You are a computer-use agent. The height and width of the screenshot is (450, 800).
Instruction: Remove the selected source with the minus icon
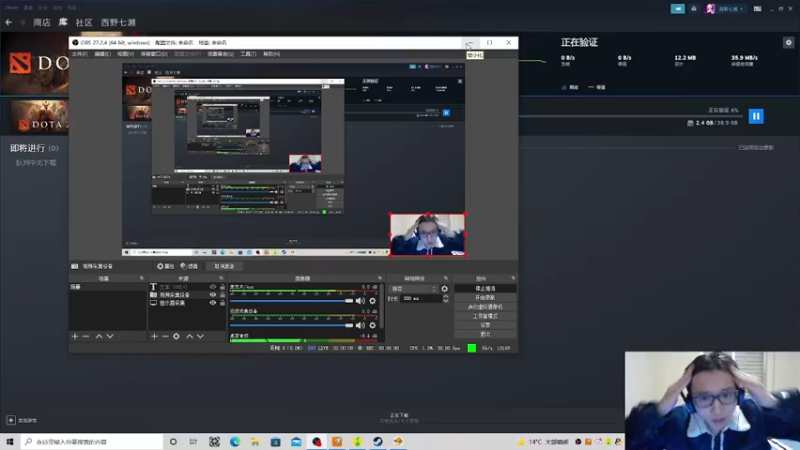coord(165,336)
